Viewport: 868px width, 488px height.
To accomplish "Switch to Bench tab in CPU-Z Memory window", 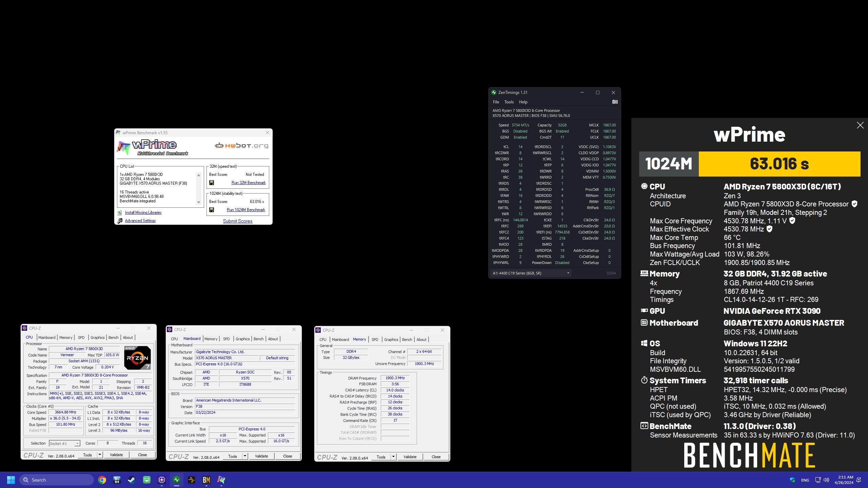I will [x=407, y=340].
